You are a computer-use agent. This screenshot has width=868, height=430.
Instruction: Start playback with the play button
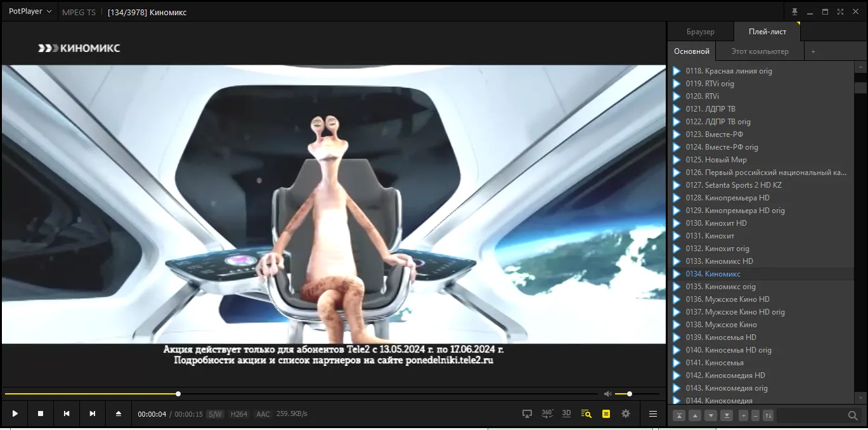coord(15,414)
